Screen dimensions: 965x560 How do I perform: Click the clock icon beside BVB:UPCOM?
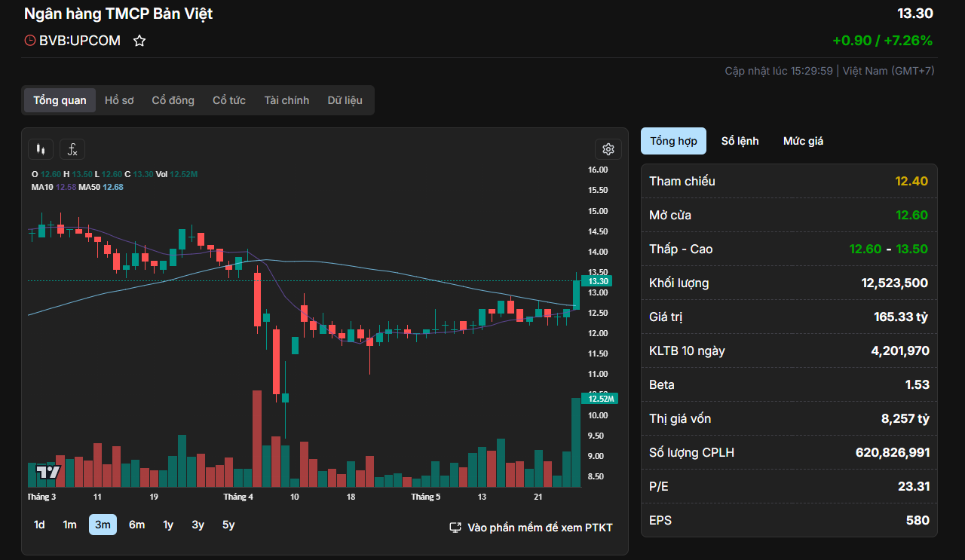pos(30,41)
